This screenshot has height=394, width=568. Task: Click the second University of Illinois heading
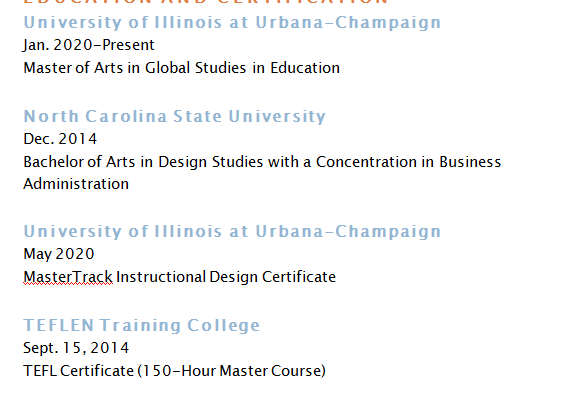click(x=232, y=231)
